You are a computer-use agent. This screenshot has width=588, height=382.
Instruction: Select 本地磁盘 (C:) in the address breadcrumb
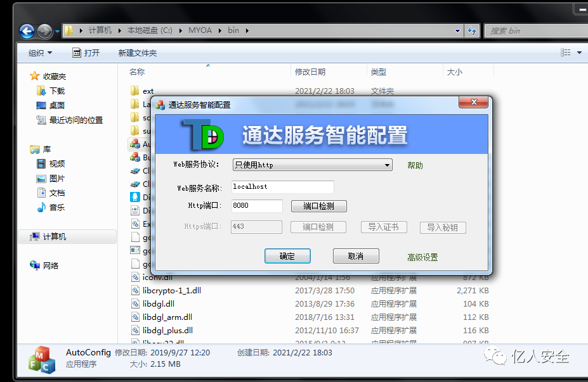pos(150,30)
